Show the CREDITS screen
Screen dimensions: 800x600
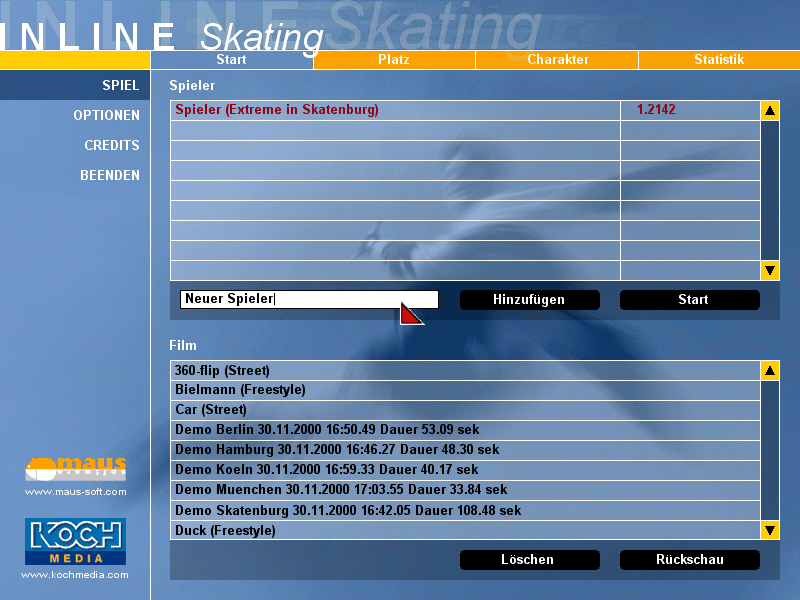111,145
